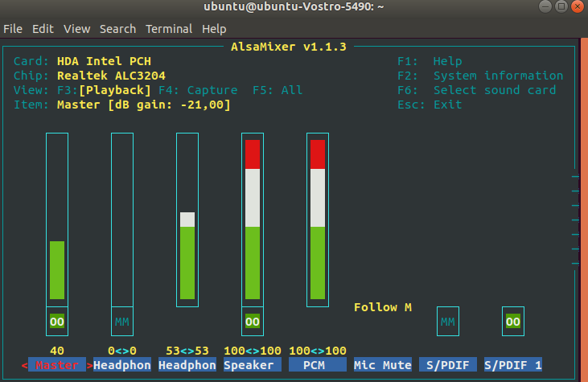Toggle the Master mute indicator OO
The width and height of the screenshot is (588, 382).
tap(57, 322)
